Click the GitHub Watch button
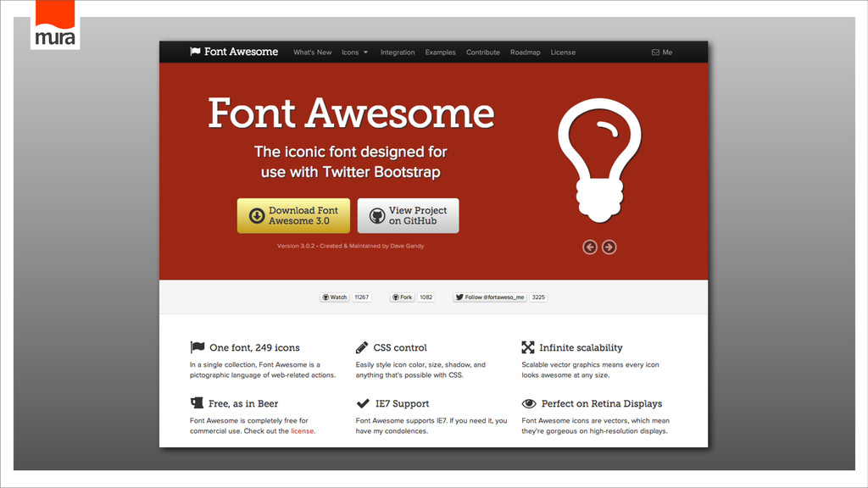The image size is (868, 488). (334, 297)
